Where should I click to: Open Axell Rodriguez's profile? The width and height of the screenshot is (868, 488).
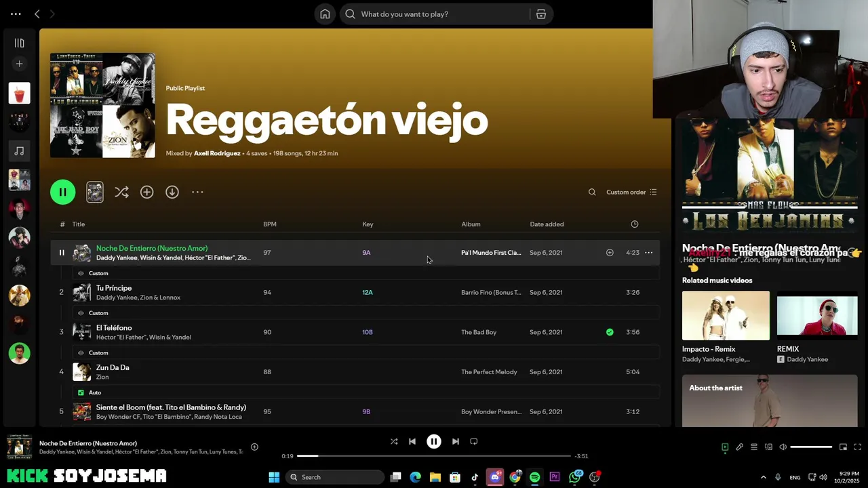point(217,153)
